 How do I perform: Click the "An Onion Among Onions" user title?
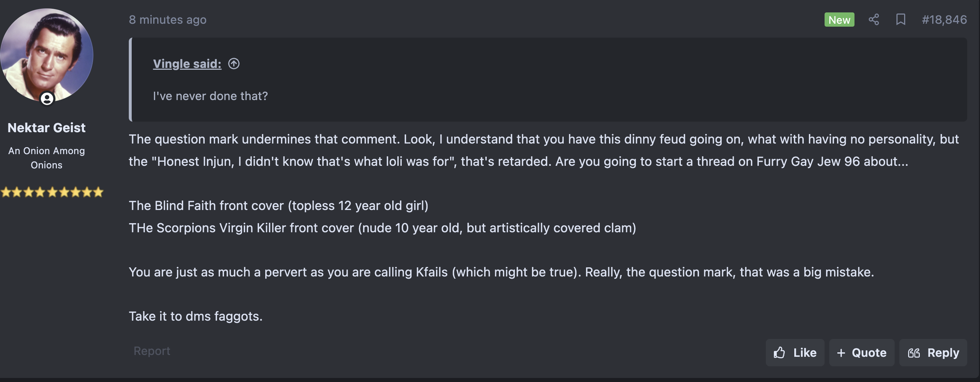pyautogui.click(x=46, y=158)
